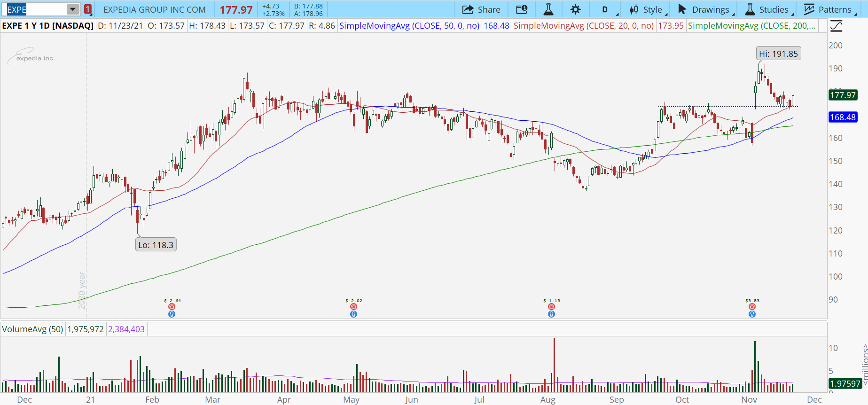Click blue lightbulb icon below $-1.13
This screenshot has width=868, height=405.
552,314
